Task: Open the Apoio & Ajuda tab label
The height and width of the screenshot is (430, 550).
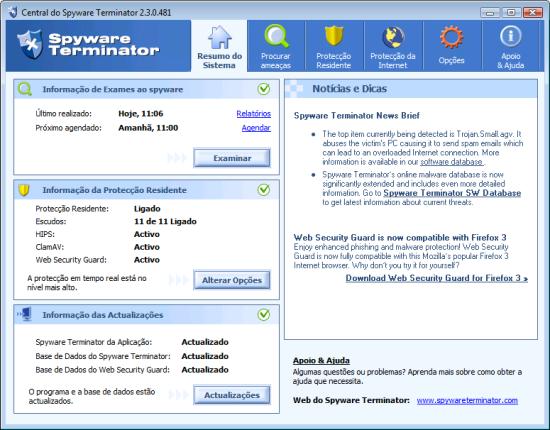Action: (511, 61)
